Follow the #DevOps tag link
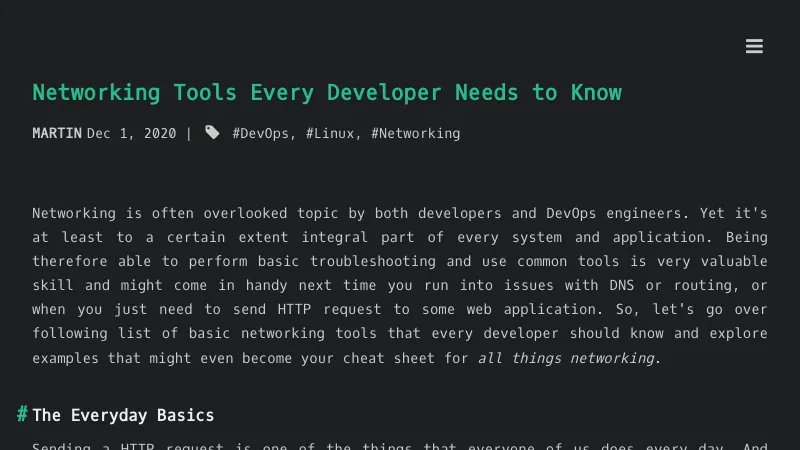800x450 pixels. pos(263,133)
